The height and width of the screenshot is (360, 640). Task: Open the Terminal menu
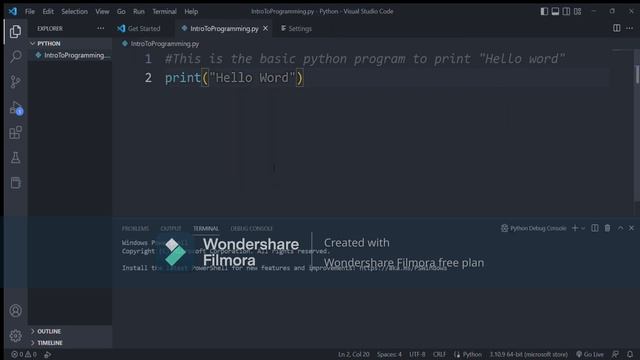164,11
